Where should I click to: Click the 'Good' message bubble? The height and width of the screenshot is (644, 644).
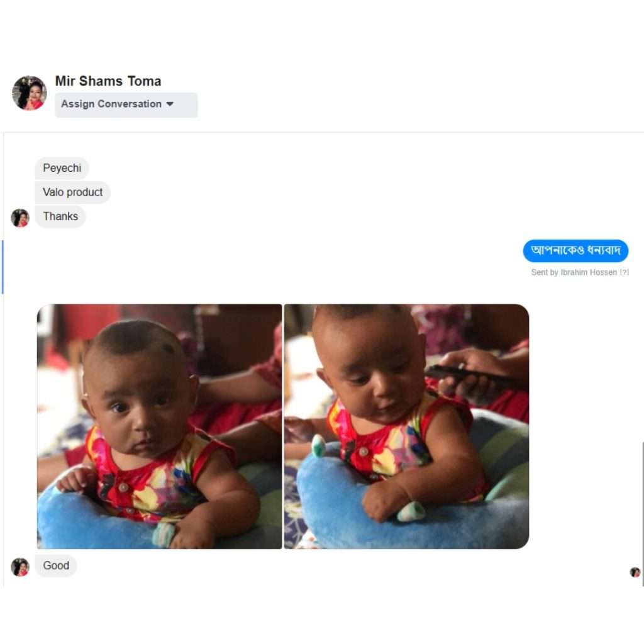click(56, 565)
